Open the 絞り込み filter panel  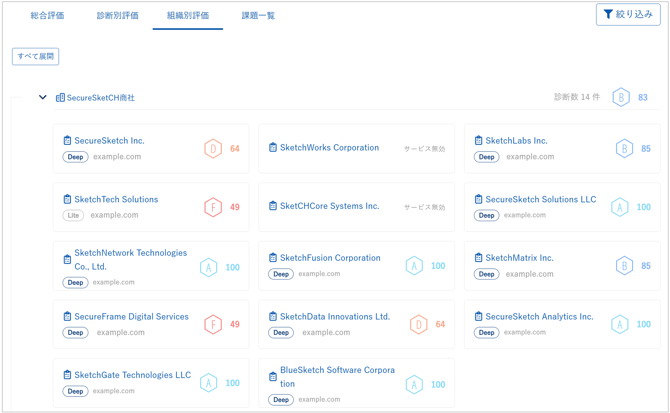coord(628,15)
